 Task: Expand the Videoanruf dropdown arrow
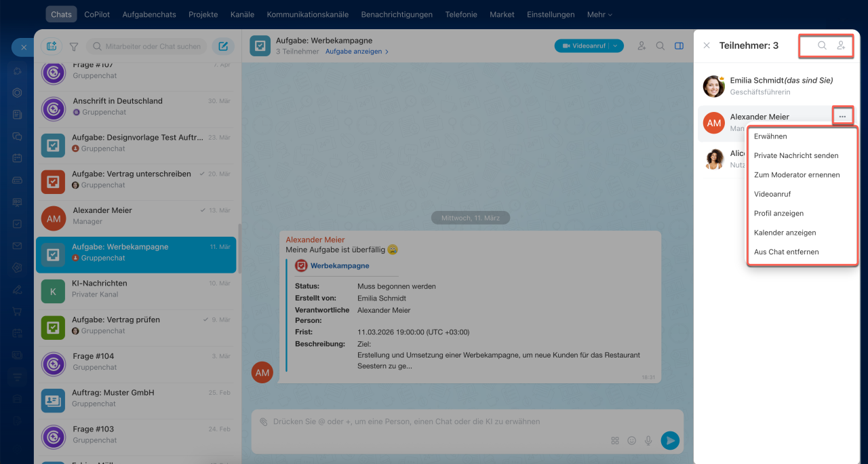[615, 46]
